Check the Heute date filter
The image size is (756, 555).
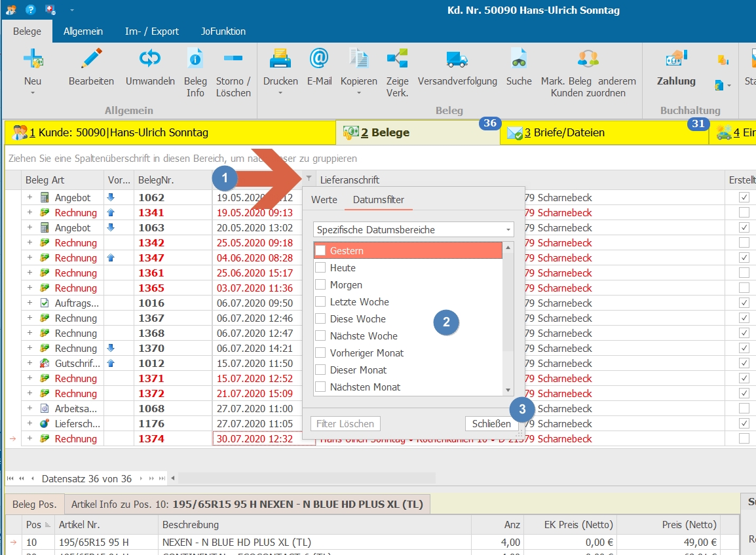coord(320,267)
